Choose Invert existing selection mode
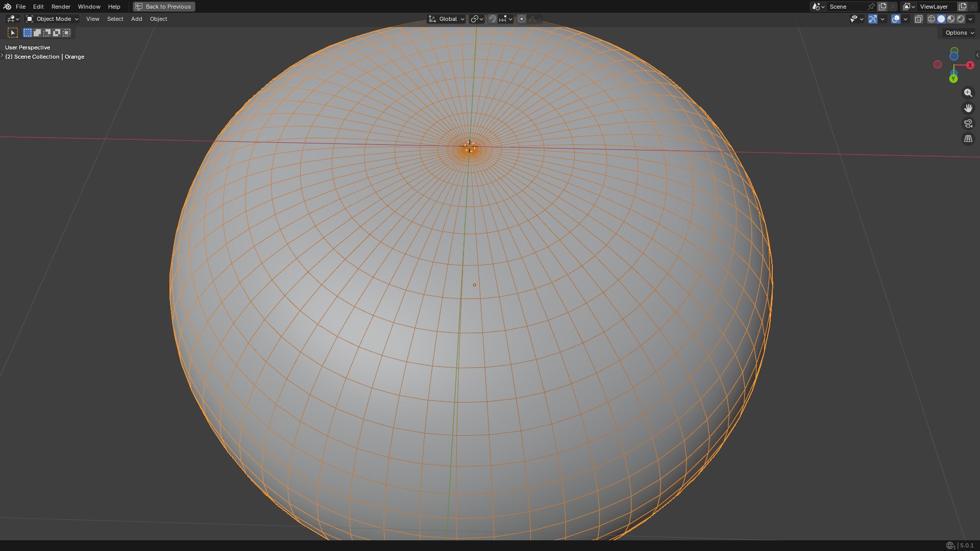980x551 pixels. (x=57, y=33)
